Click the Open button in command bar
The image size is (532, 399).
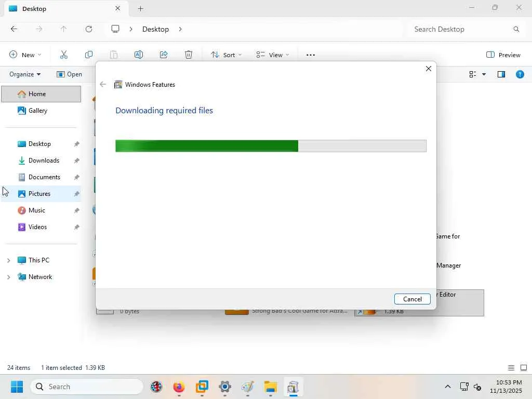coord(69,74)
